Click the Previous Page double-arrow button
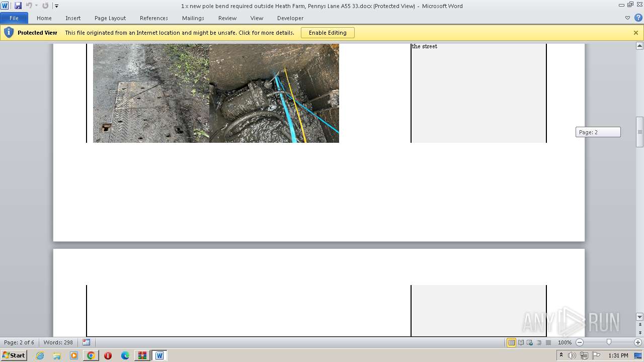This screenshot has width=644, height=362. tap(639, 325)
